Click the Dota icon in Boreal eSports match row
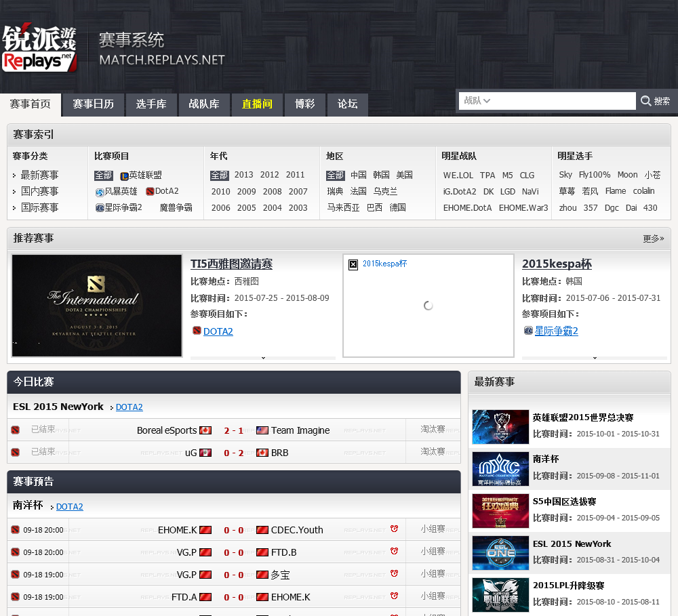The height and width of the screenshot is (616, 678). pyautogui.click(x=15, y=430)
